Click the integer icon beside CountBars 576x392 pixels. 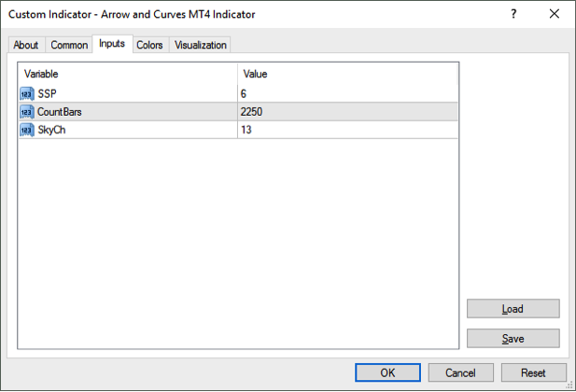point(27,112)
